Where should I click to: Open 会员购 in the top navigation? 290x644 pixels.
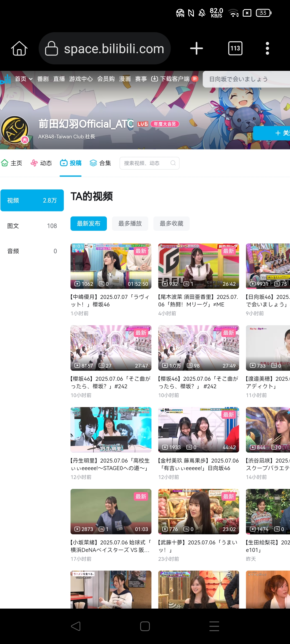tap(106, 79)
